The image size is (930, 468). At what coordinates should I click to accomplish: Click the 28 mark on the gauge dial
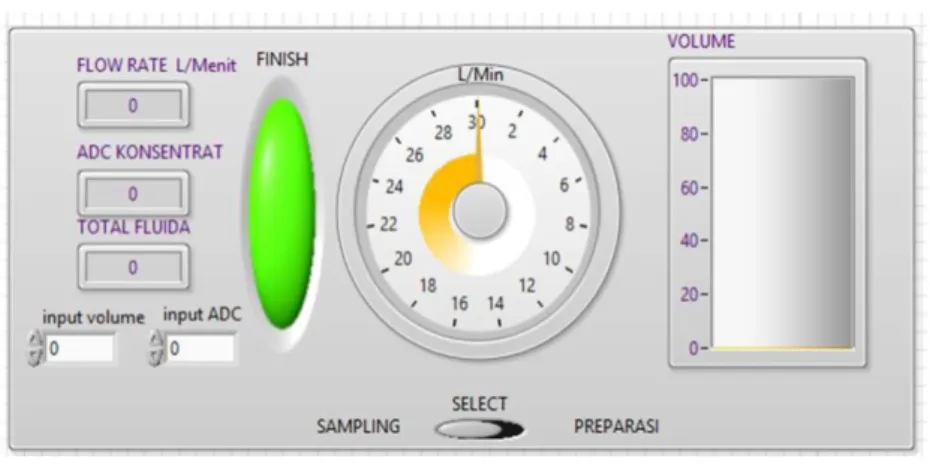coord(444,133)
